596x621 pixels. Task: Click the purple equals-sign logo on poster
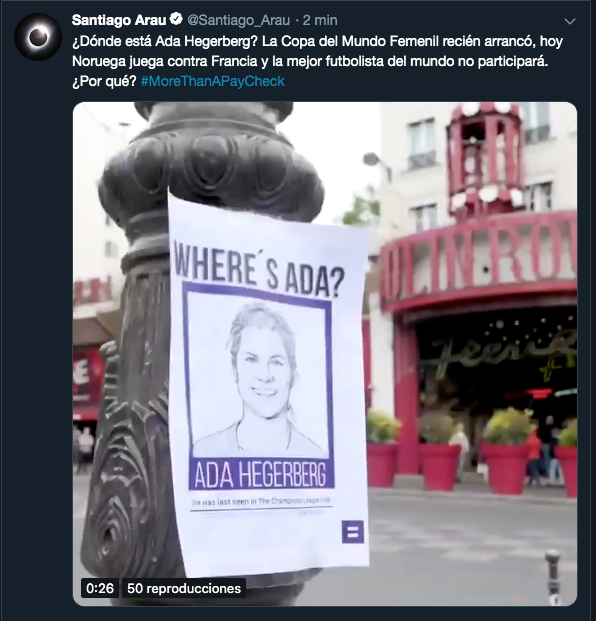352,532
